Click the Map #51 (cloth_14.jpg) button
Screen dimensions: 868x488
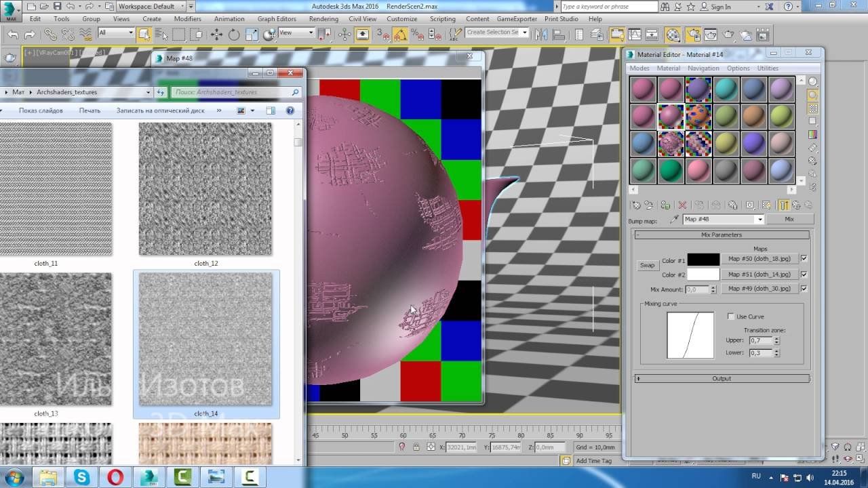coord(759,274)
